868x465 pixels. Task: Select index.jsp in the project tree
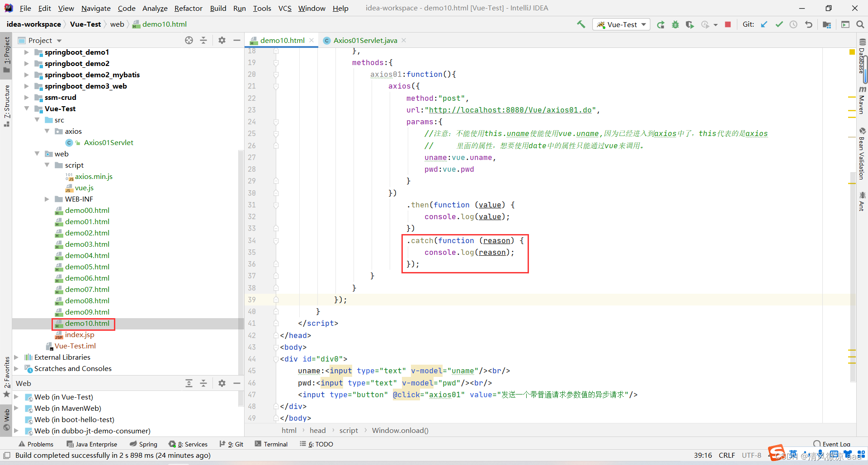tap(80, 334)
